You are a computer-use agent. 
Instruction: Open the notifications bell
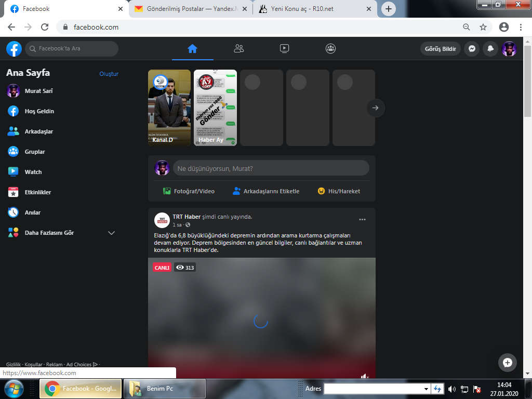(490, 49)
